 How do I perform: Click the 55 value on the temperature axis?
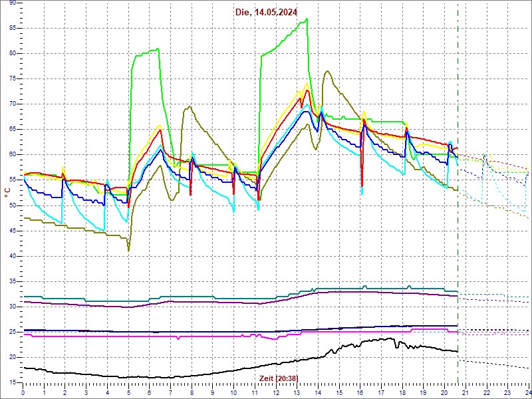click(x=12, y=180)
